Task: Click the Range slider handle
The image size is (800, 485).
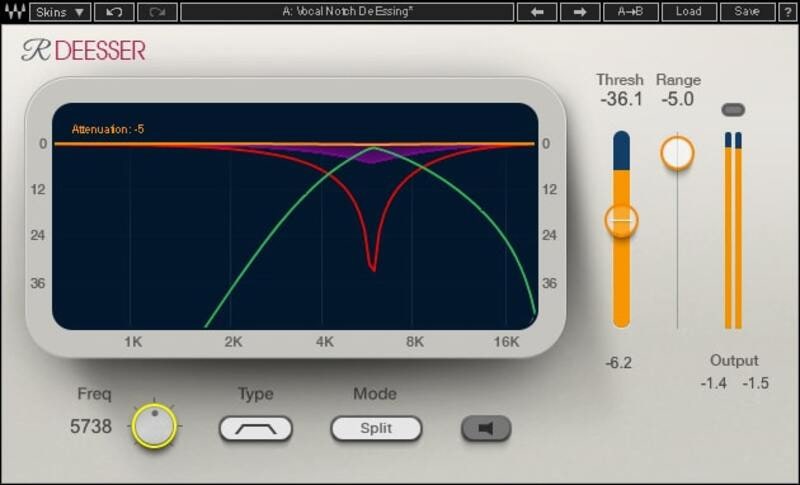Action: [677, 152]
